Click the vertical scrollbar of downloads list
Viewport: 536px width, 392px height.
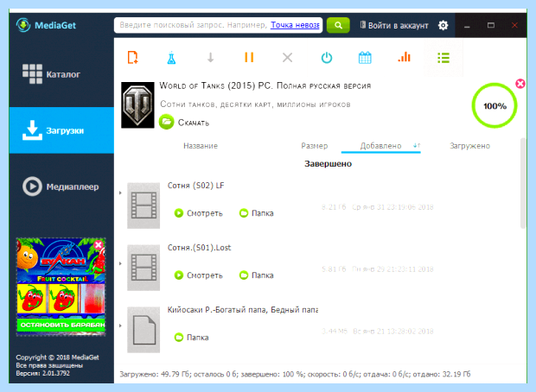[523, 183]
